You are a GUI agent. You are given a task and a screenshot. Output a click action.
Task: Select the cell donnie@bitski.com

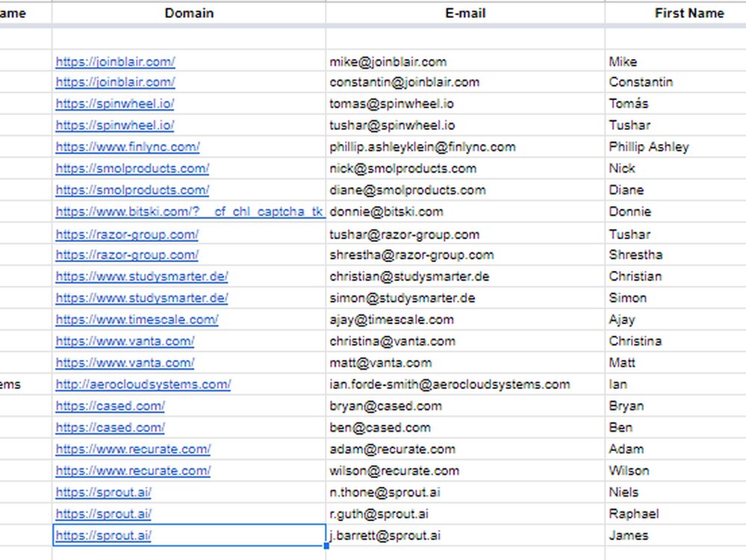tap(465, 212)
